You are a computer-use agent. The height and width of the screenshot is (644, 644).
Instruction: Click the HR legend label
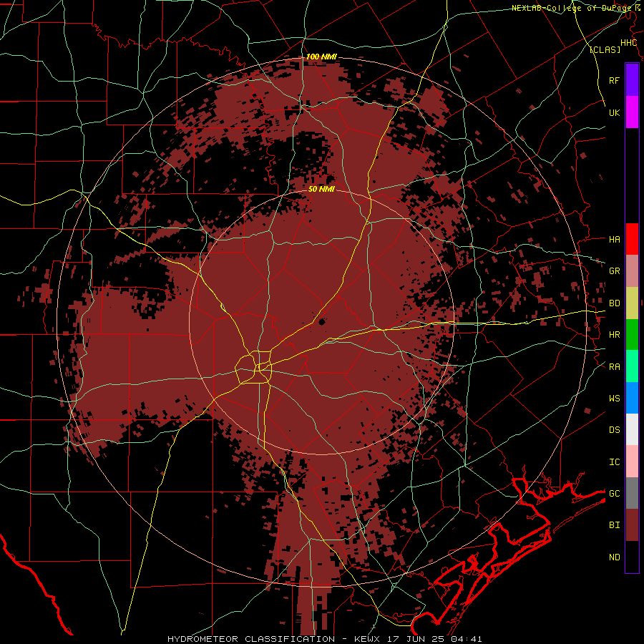click(x=614, y=335)
